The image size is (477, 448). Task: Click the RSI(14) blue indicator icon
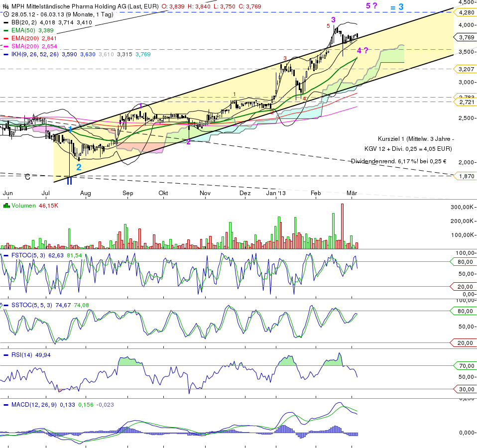coord(6,354)
